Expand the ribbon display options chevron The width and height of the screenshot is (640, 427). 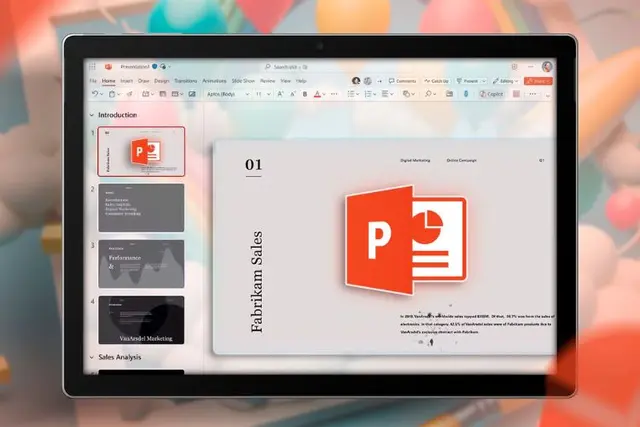[548, 96]
